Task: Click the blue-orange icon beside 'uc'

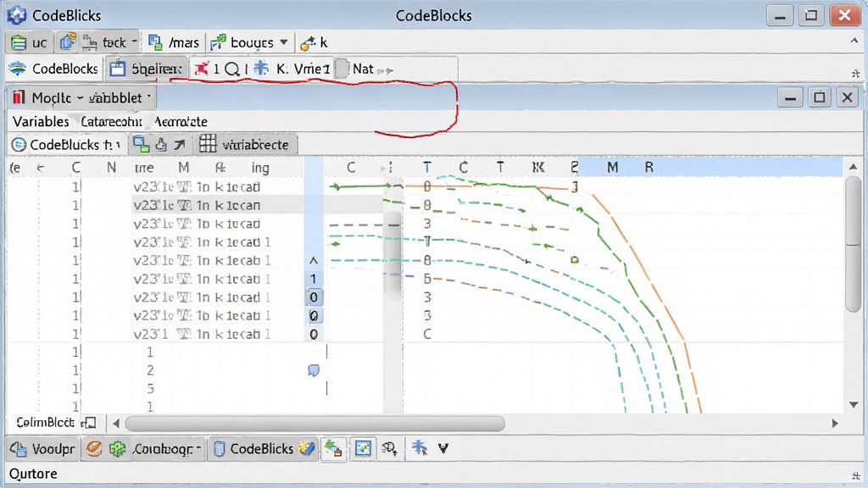Action: pos(68,42)
